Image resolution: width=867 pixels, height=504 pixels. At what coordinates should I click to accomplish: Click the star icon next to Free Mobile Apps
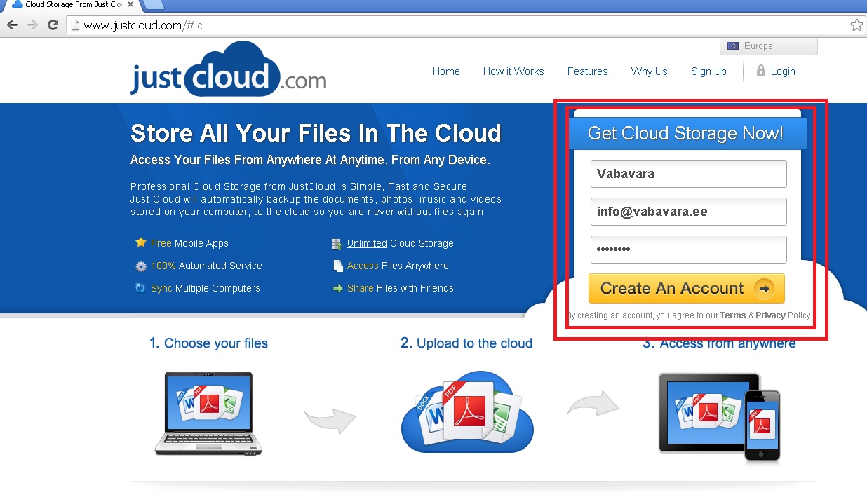pyautogui.click(x=141, y=243)
